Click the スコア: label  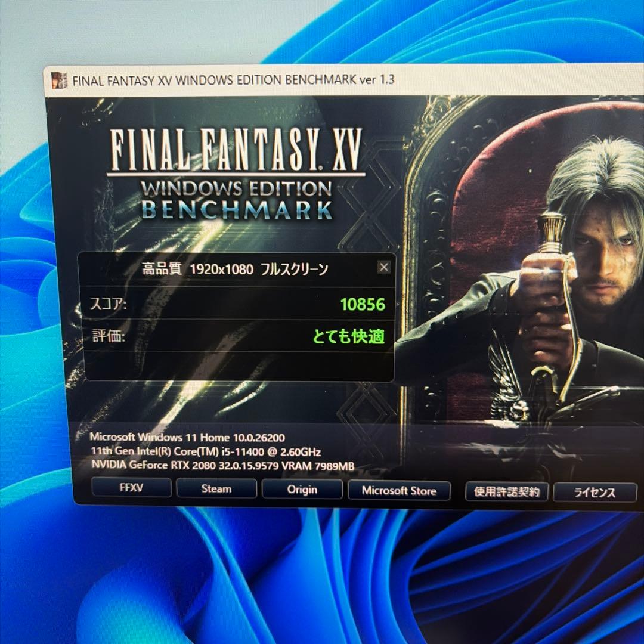(x=109, y=305)
